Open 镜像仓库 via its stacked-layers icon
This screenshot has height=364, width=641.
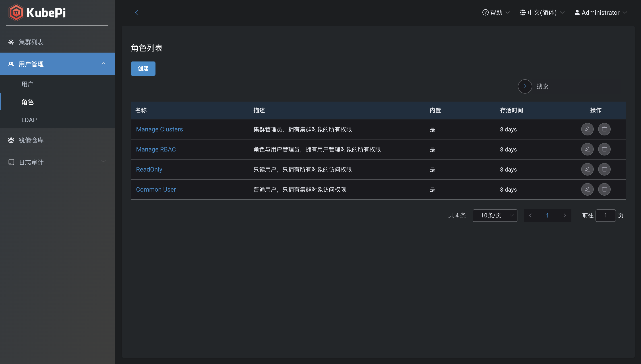(x=11, y=140)
